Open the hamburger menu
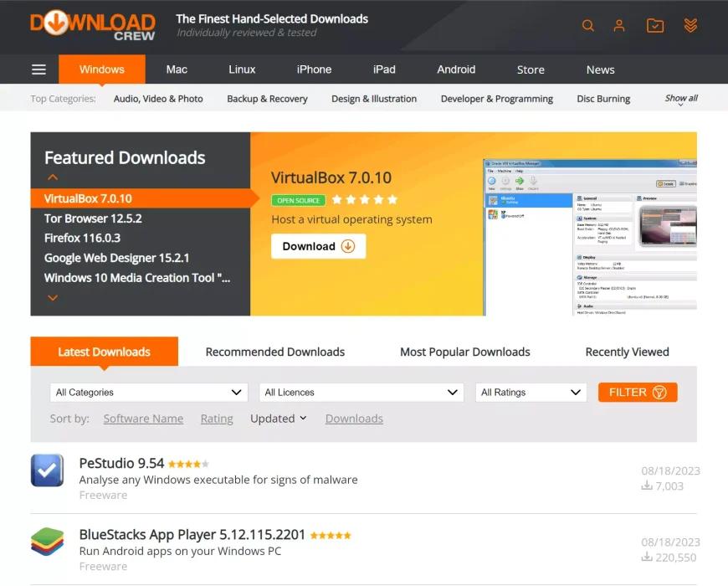 pos(39,69)
